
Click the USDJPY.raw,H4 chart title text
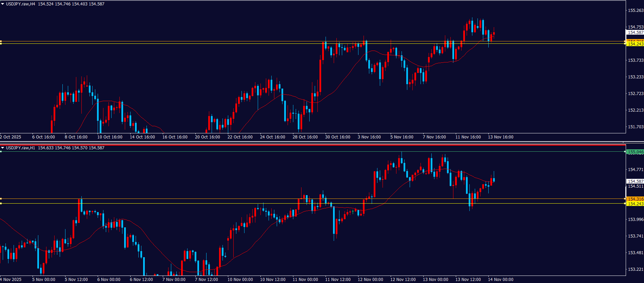point(20,4)
